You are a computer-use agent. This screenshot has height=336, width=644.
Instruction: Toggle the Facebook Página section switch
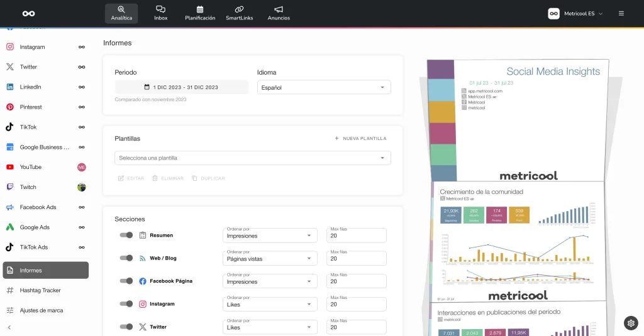pos(126,281)
